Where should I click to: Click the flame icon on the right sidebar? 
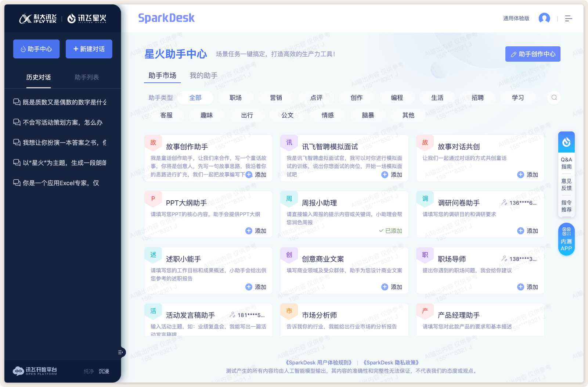tap(566, 141)
